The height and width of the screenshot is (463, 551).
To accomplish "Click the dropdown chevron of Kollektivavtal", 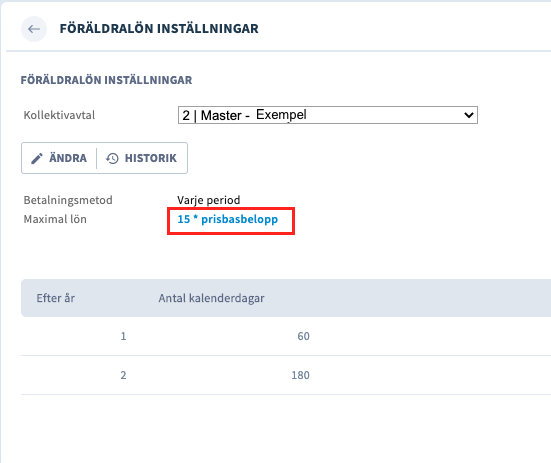I will [x=468, y=115].
